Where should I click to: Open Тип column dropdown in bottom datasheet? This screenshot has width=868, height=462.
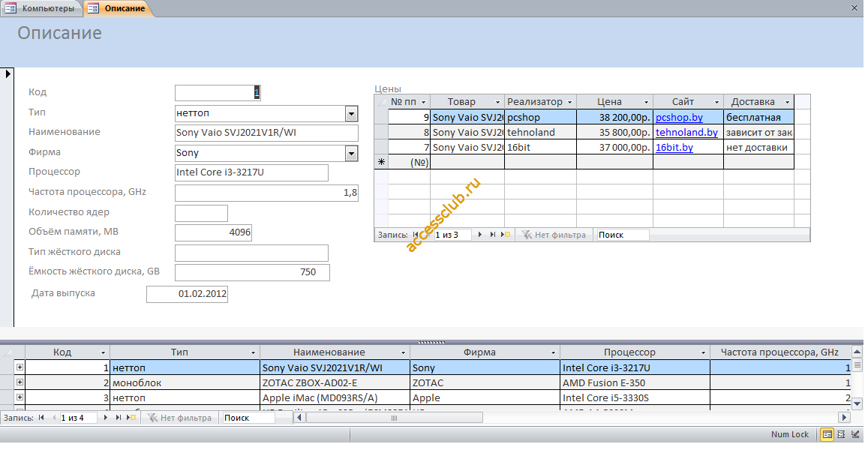pyautogui.click(x=253, y=352)
